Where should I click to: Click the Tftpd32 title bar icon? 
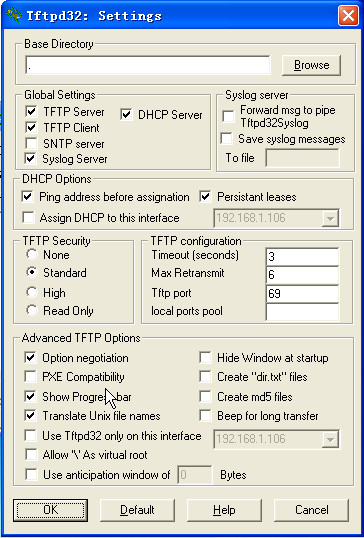point(14,15)
